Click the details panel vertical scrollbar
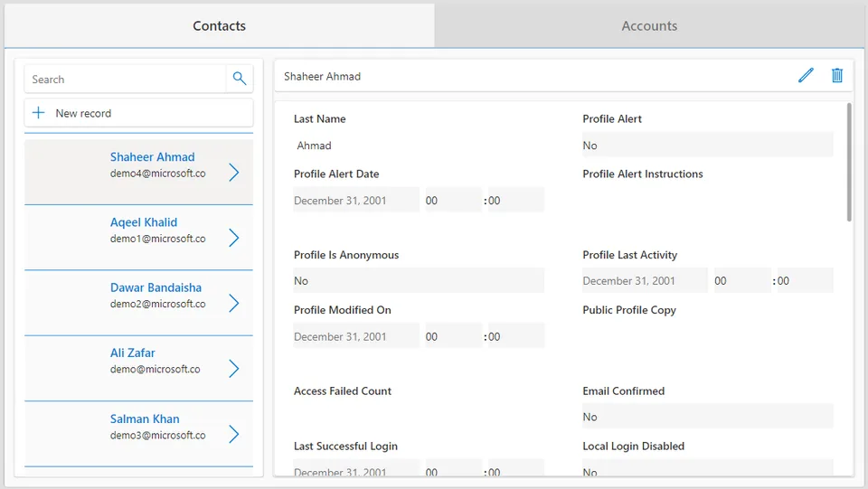 point(849,162)
